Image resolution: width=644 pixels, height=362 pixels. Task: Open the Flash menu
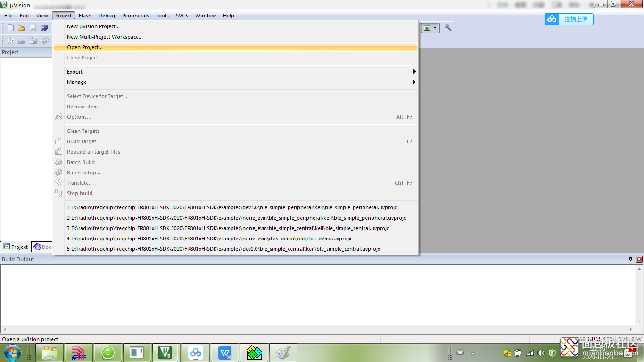(x=85, y=16)
